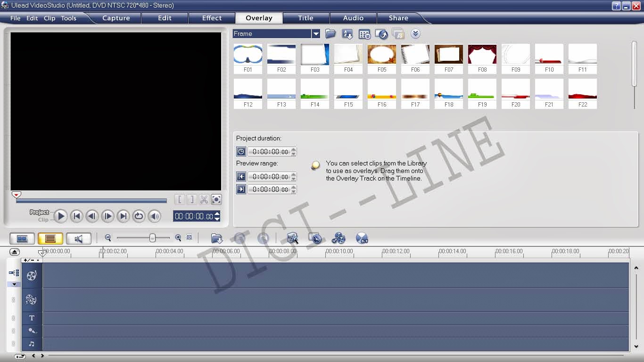The image size is (644, 362).
Task: Open Audio View mode
Action: pyautogui.click(x=79, y=239)
